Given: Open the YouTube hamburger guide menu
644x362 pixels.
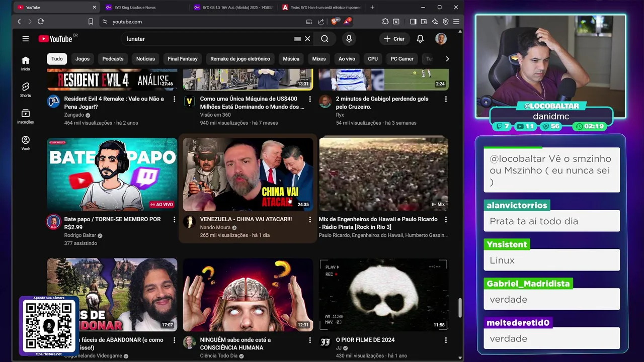Looking at the screenshot, I should (x=26, y=39).
